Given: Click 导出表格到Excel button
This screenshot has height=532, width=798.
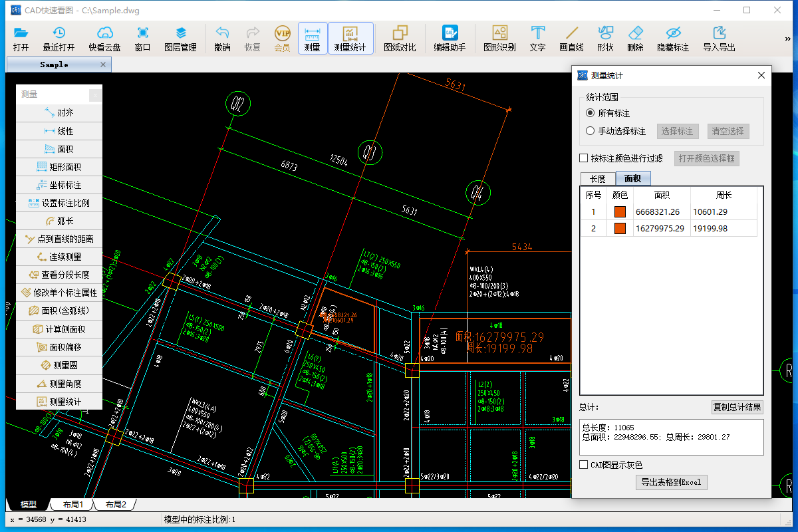Looking at the screenshot, I should coord(672,482).
